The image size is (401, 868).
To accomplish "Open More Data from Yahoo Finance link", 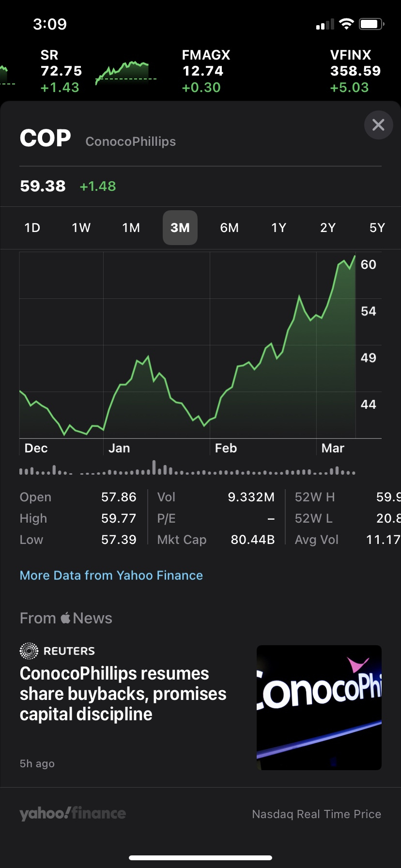I will (x=111, y=575).
